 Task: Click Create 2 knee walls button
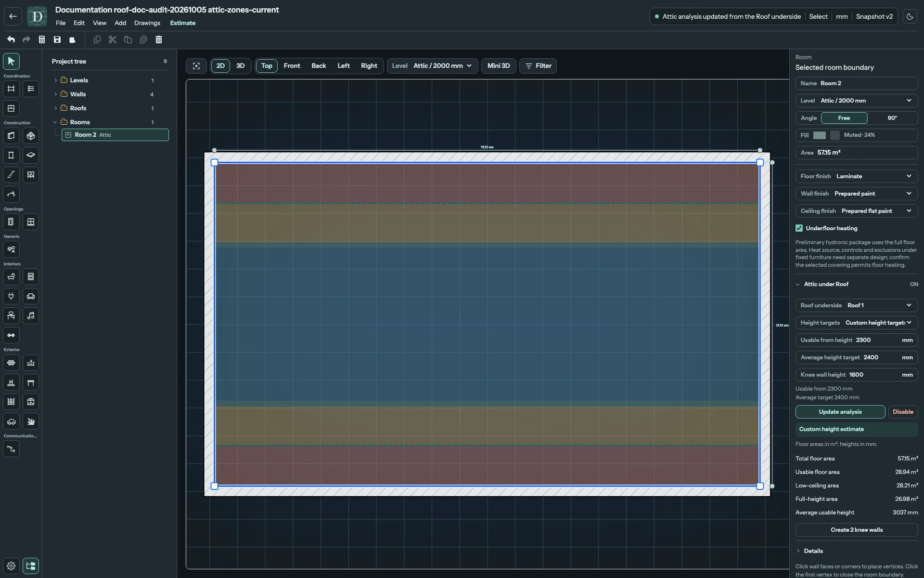tap(857, 530)
